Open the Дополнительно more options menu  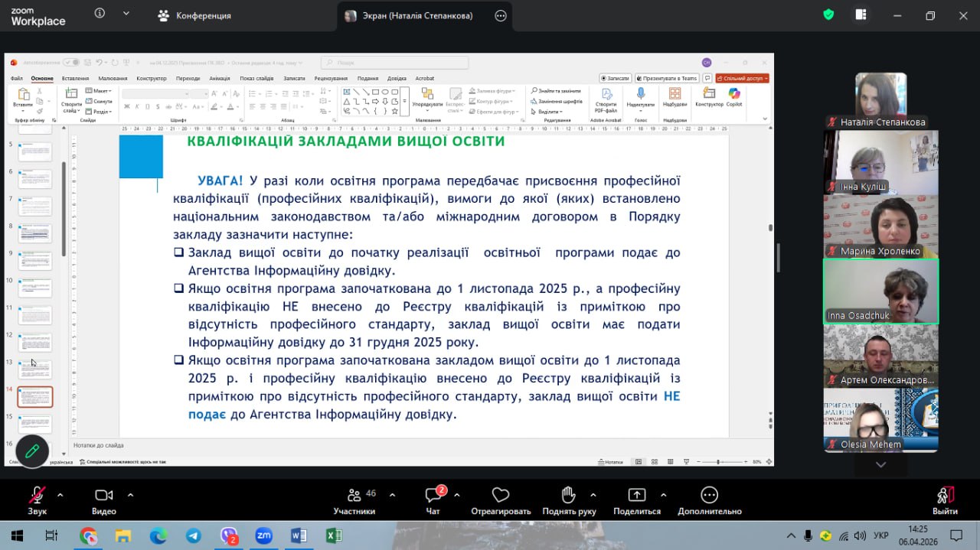(709, 495)
